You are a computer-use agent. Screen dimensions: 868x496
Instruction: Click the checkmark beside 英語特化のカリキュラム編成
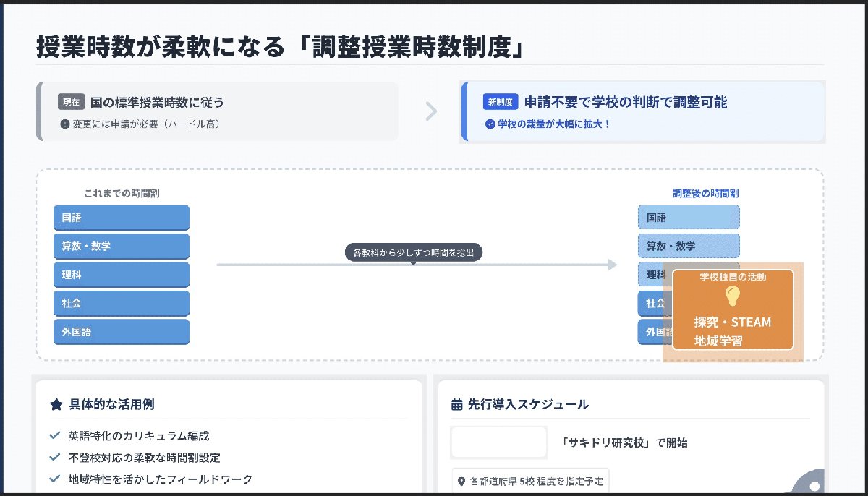click(x=54, y=435)
